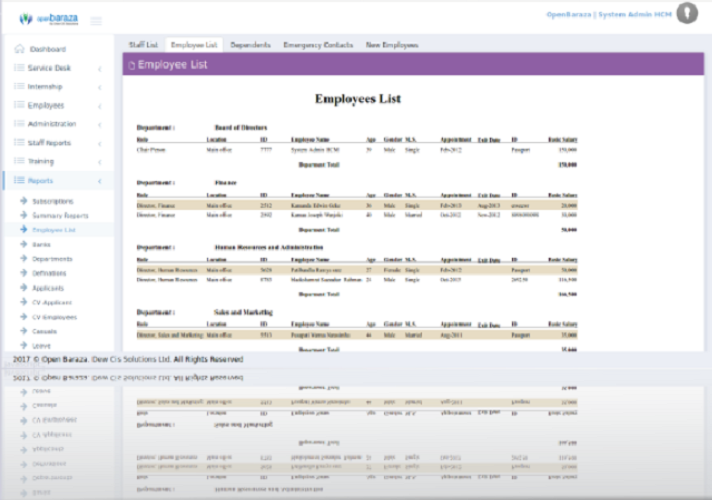This screenshot has width=712, height=500.
Task: Switch to the Staff List tab
Action: click(143, 45)
